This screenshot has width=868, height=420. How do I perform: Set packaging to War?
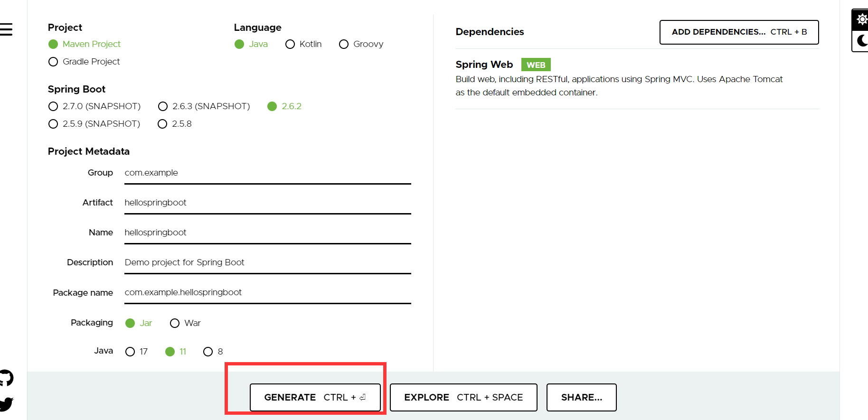click(x=185, y=323)
